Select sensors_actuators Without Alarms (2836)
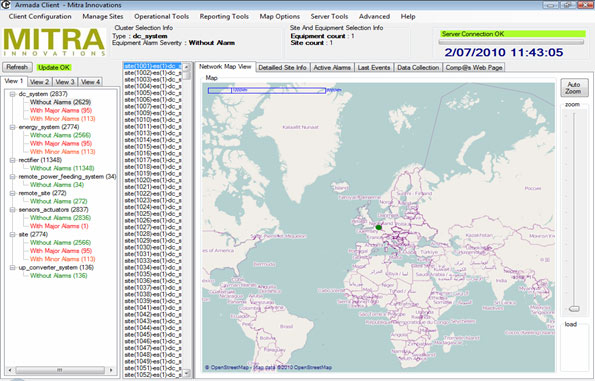 [60, 218]
